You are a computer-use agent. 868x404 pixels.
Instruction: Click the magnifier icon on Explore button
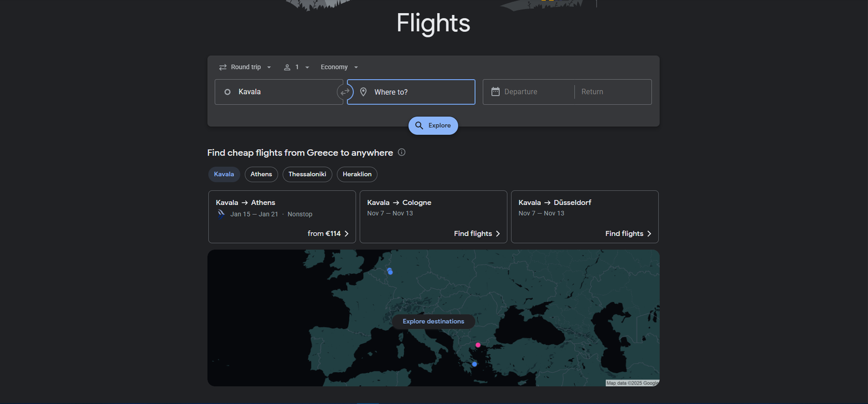coord(419,125)
